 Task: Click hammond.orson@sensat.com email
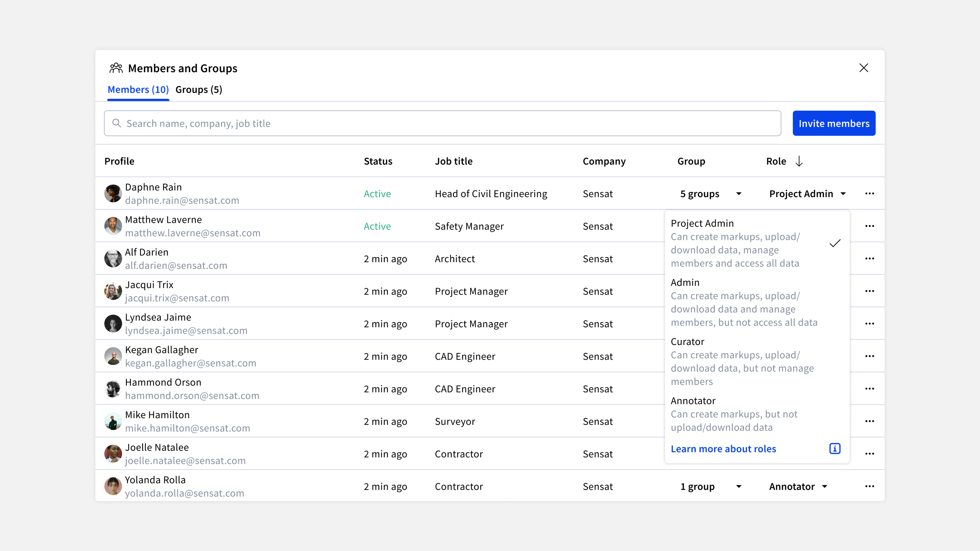192,395
